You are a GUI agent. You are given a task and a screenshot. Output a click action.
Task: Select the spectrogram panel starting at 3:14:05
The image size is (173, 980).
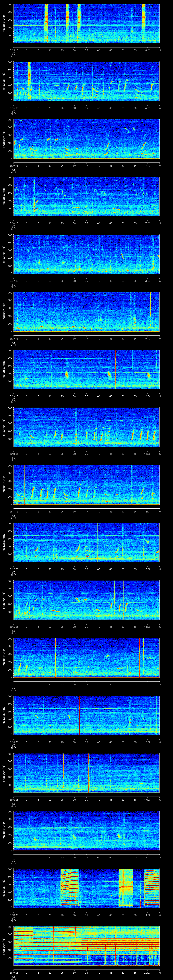(x=87, y=657)
